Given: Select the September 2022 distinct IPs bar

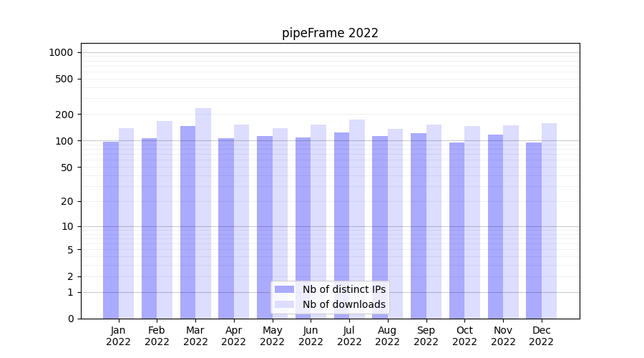Looking at the screenshot, I should click(419, 226).
